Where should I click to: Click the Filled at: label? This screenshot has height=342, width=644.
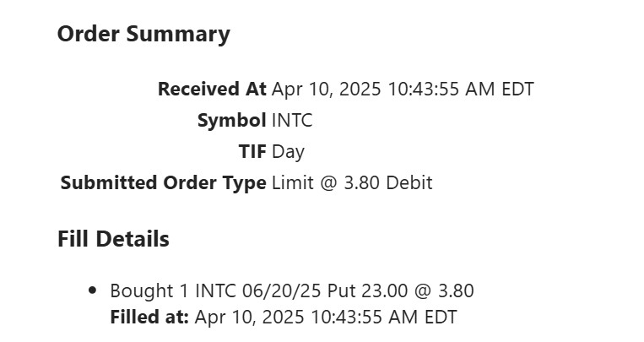(x=149, y=318)
